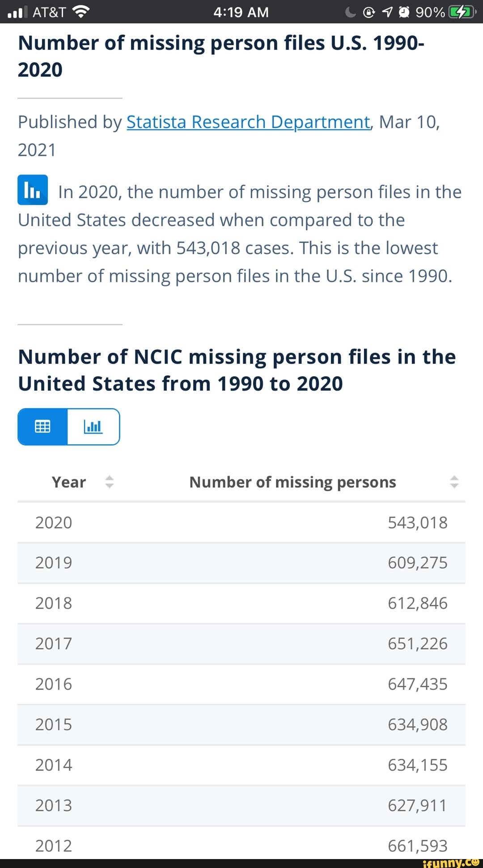Viewport: 483px width, 868px height.
Task: Tap the cellular signal bars
Action: pyautogui.click(x=17, y=12)
